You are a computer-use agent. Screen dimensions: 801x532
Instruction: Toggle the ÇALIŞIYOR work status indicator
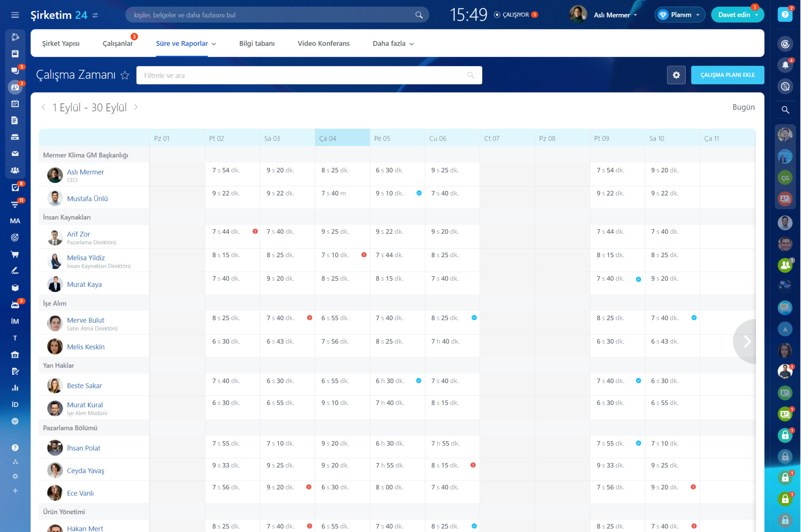coord(515,15)
